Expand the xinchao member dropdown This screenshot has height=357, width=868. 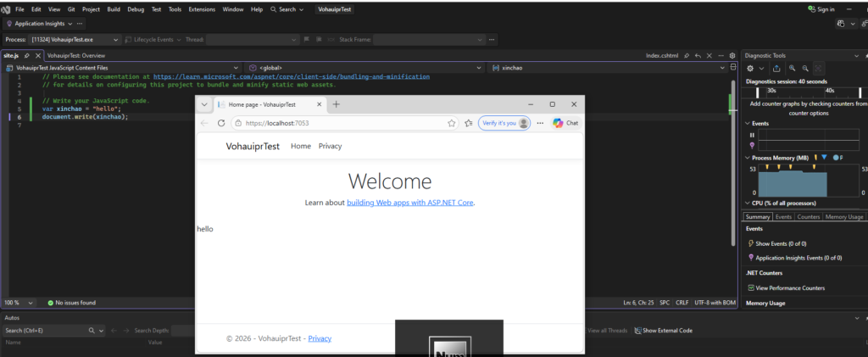tap(722, 67)
